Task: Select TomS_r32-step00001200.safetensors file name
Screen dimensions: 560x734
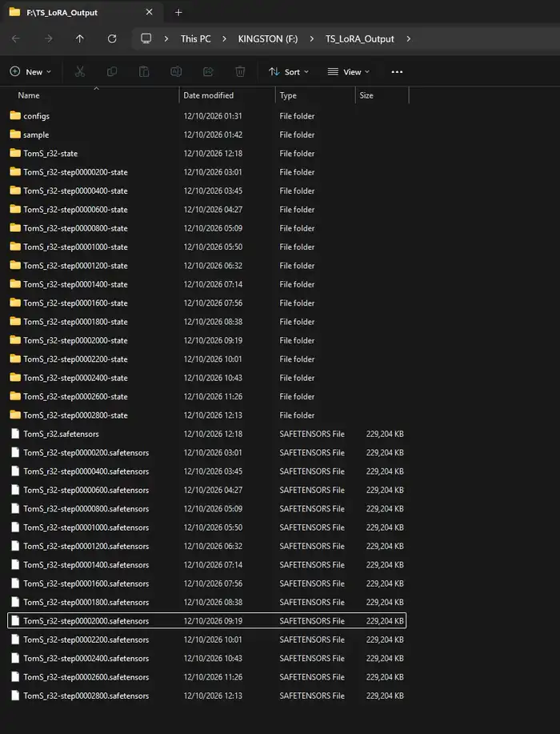Action: (x=86, y=546)
